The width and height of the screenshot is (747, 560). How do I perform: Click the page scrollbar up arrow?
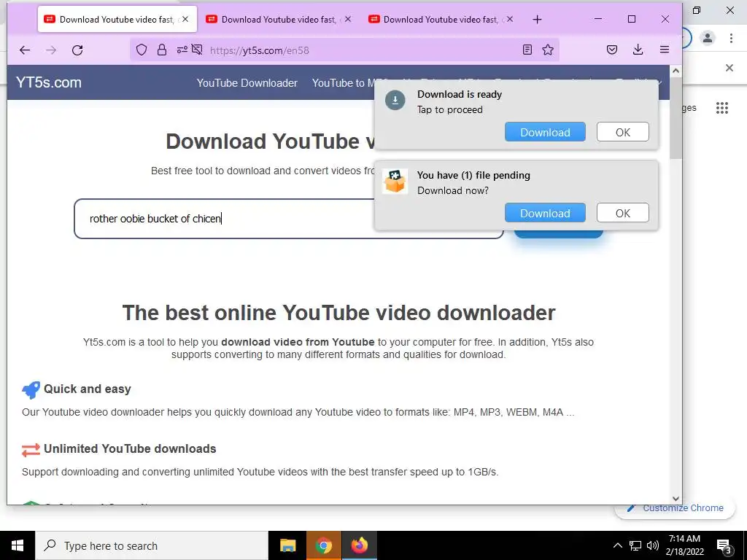[x=676, y=71]
